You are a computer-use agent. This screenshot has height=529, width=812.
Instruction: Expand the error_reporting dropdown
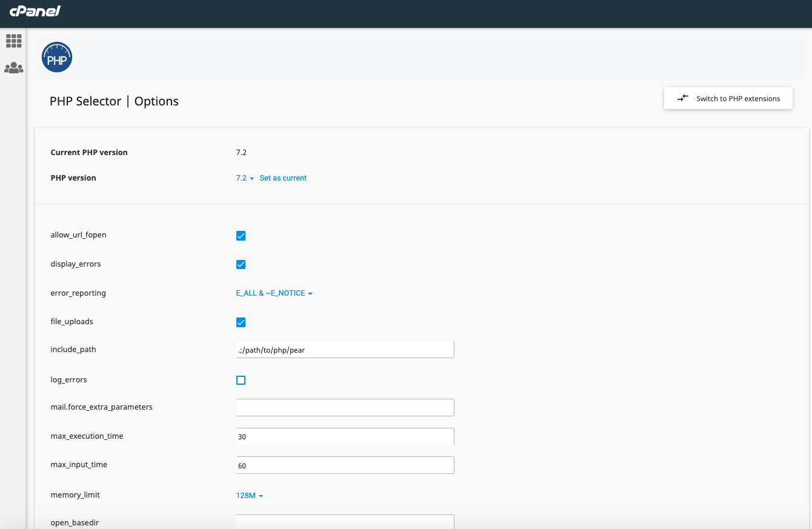pos(274,293)
